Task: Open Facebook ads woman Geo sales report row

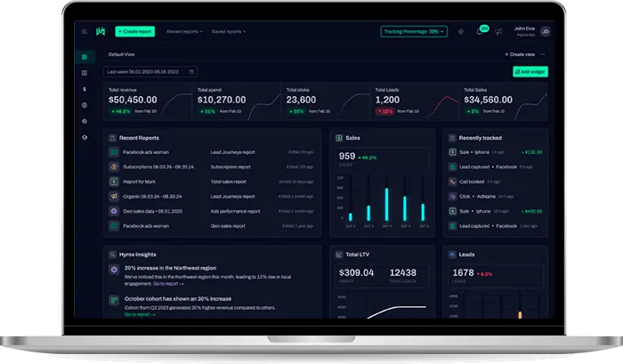Action: pyautogui.click(x=212, y=226)
